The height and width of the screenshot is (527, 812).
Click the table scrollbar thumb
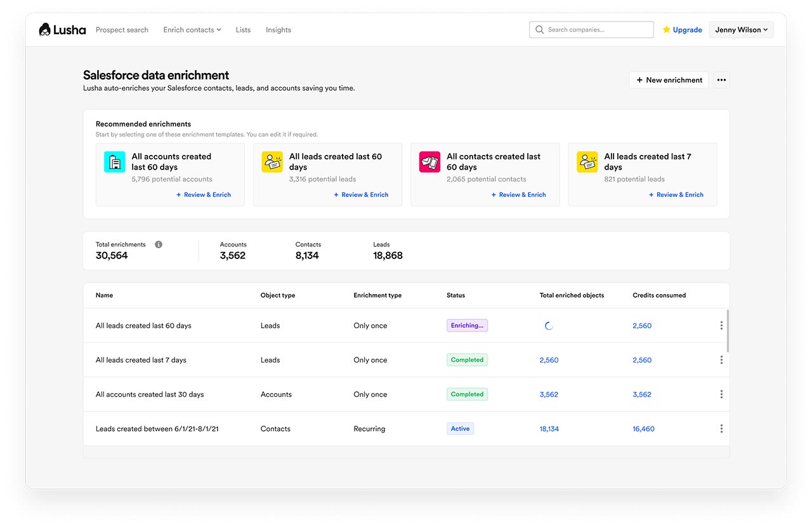tap(728, 331)
